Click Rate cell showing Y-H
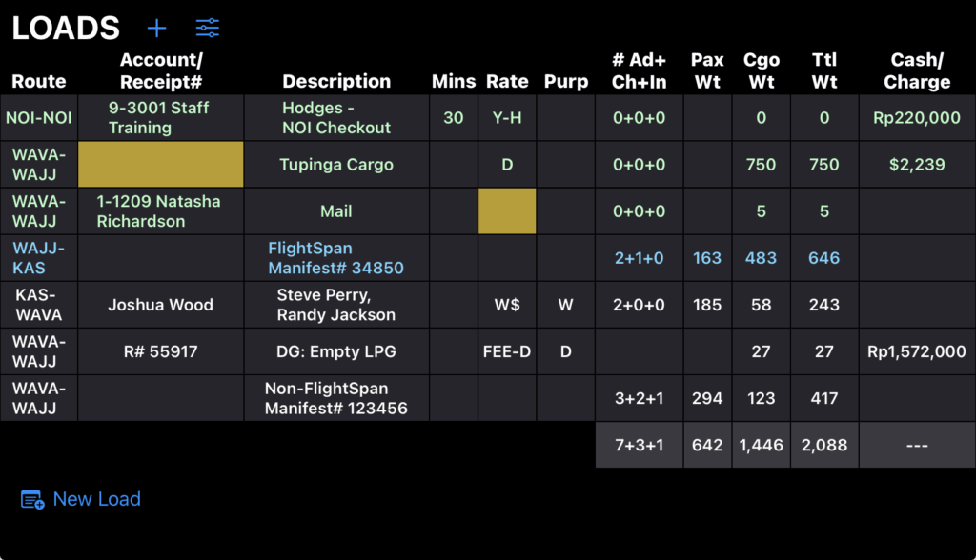Screen dimensions: 976x560 click(507, 118)
